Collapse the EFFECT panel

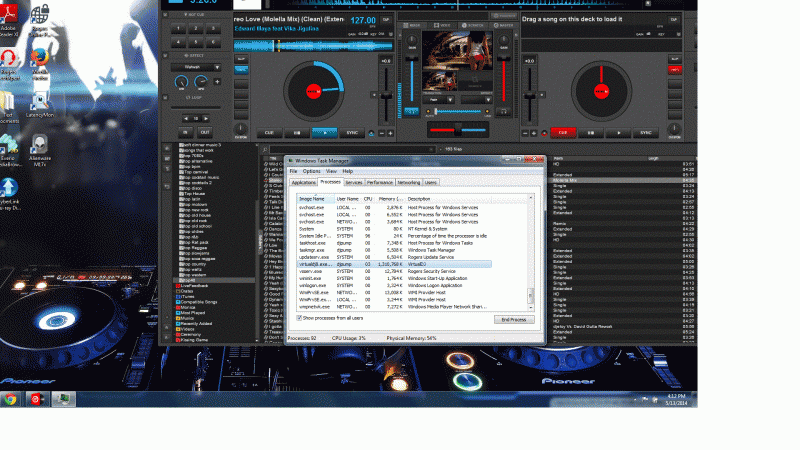(x=165, y=56)
